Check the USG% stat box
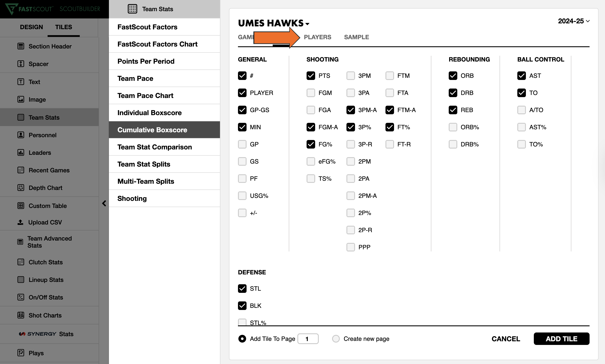 tap(242, 196)
